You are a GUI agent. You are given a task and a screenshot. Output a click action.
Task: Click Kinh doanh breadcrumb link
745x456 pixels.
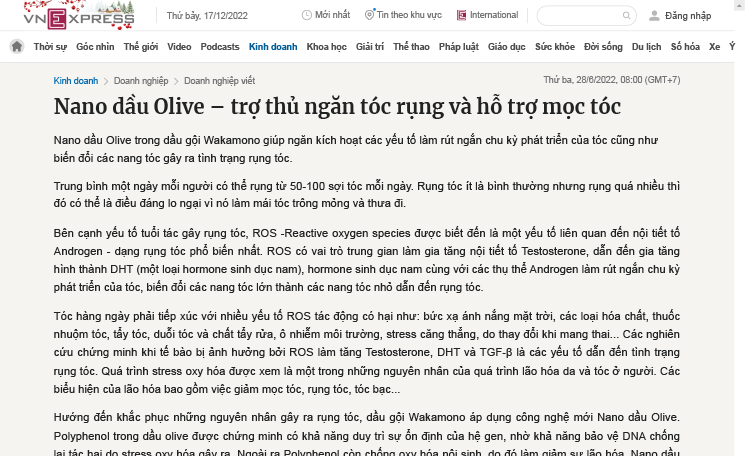(76, 80)
